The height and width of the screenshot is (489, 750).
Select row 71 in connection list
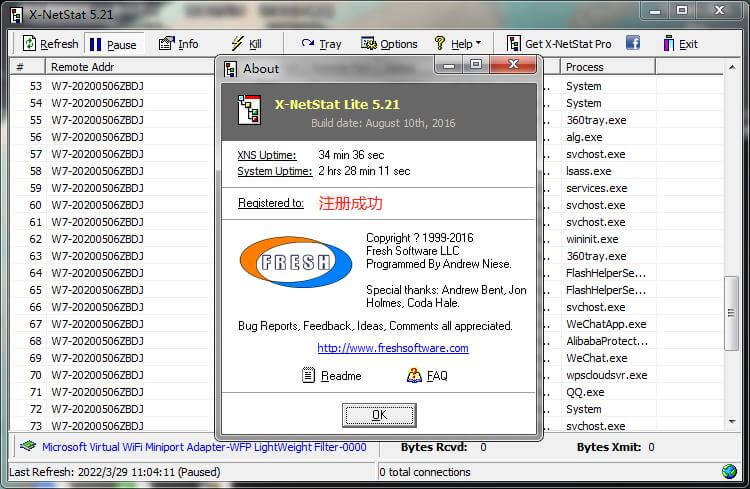point(112,392)
